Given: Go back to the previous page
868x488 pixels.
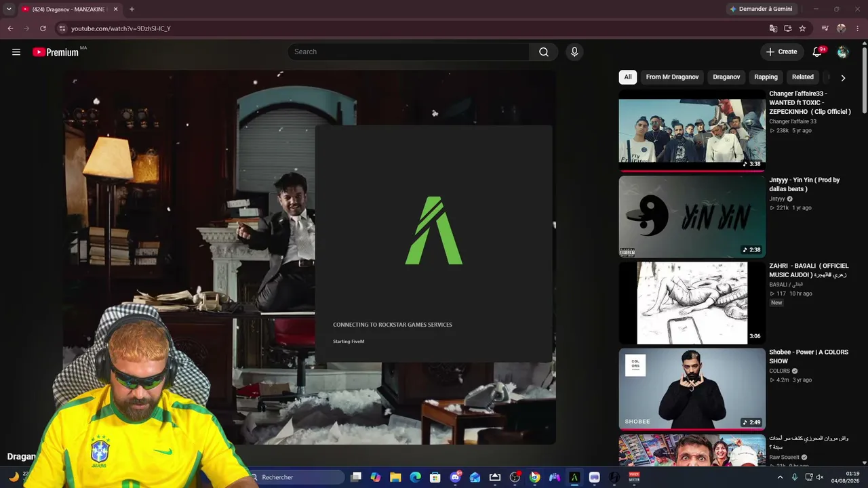Looking at the screenshot, I should pyautogui.click(x=10, y=28).
